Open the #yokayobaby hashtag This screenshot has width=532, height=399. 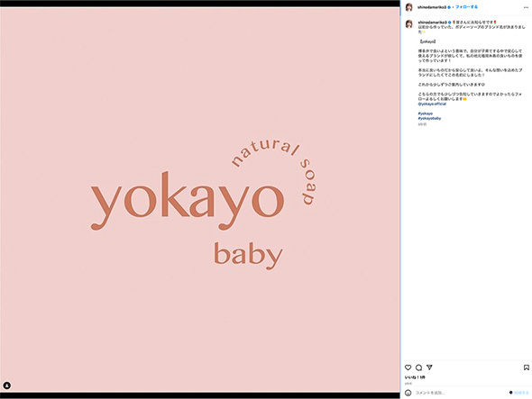tap(429, 118)
